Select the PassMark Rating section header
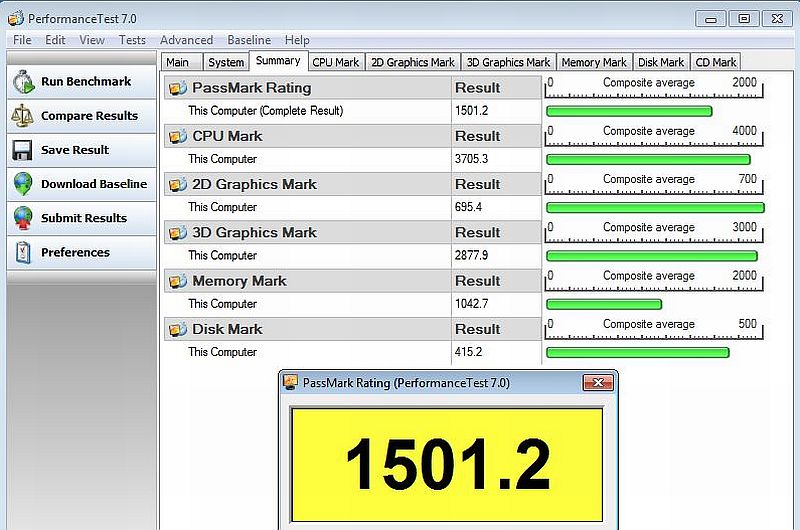 [x=308, y=88]
